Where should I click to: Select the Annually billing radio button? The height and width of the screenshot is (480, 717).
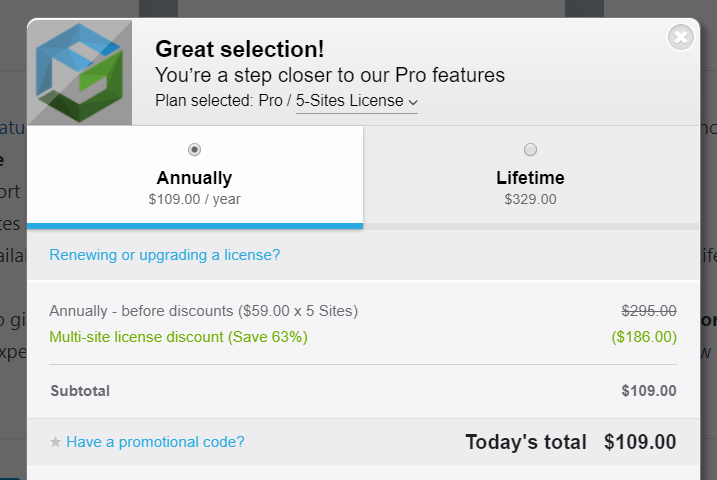pyautogui.click(x=194, y=149)
